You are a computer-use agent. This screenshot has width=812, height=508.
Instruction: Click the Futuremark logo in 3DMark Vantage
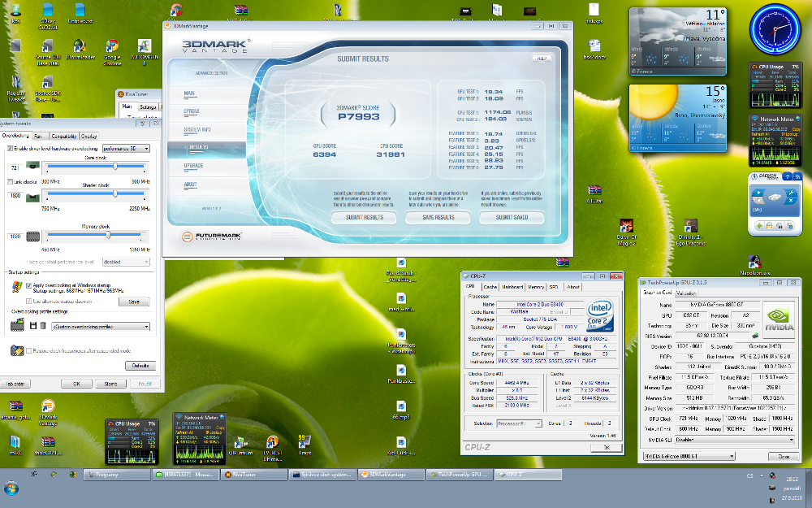212,237
